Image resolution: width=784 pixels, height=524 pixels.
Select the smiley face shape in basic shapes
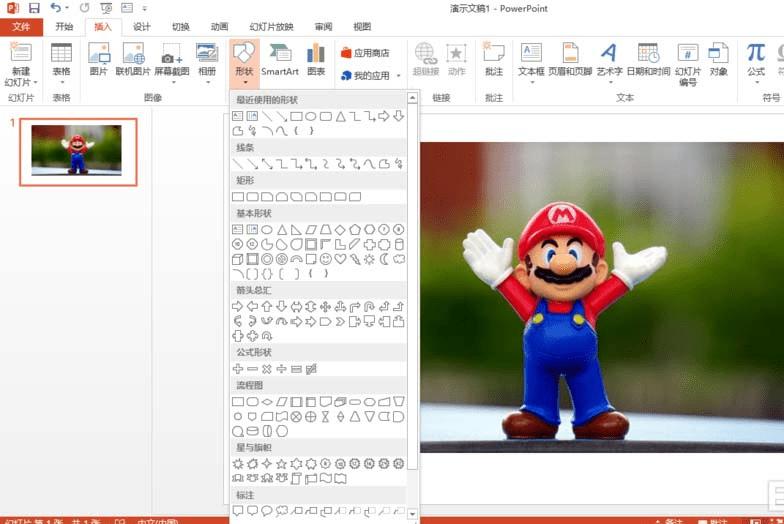tap(326, 259)
